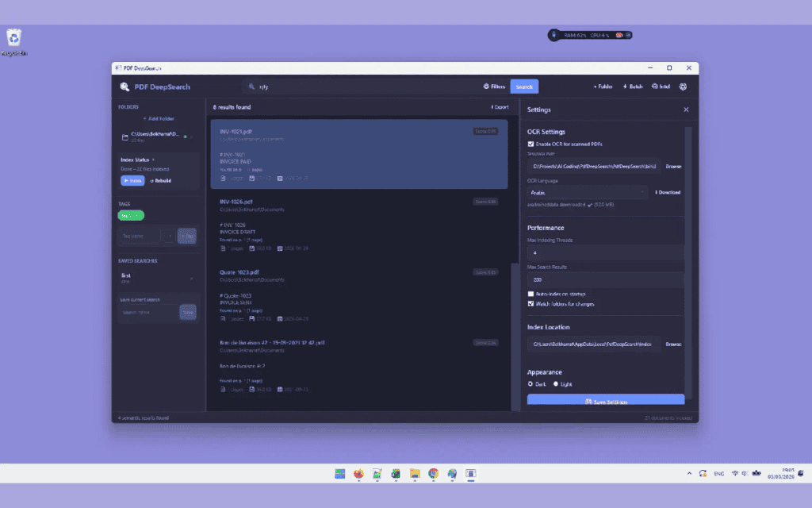Image resolution: width=812 pixels, height=508 pixels.
Task: Click the magnifier icon in search box
Action: click(x=251, y=87)
